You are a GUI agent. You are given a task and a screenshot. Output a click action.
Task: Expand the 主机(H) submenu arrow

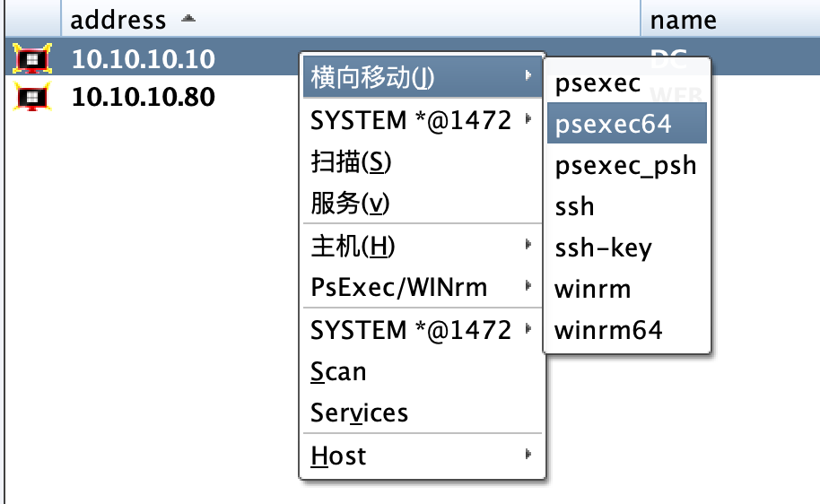click(528, 245)
